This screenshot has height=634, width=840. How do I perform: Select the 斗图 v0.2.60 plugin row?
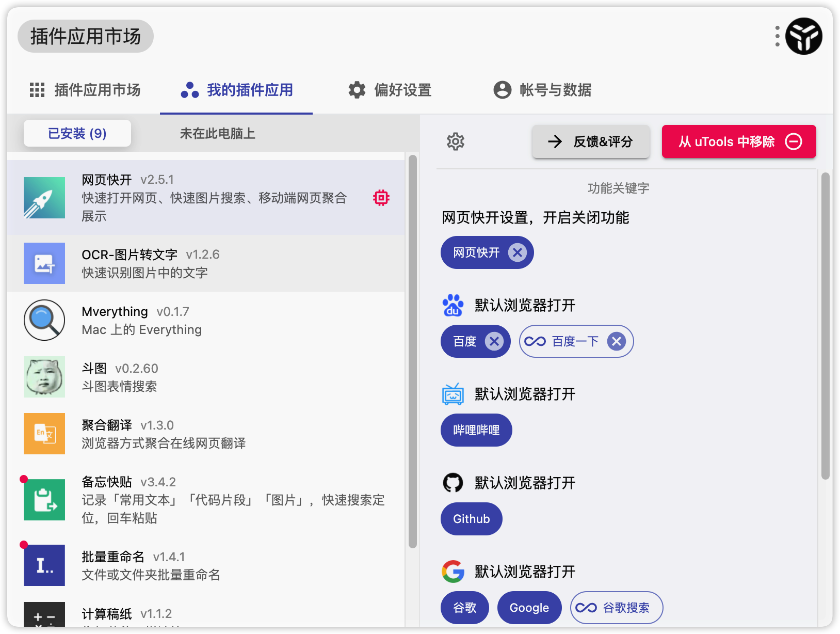click(x=206, y=377)
